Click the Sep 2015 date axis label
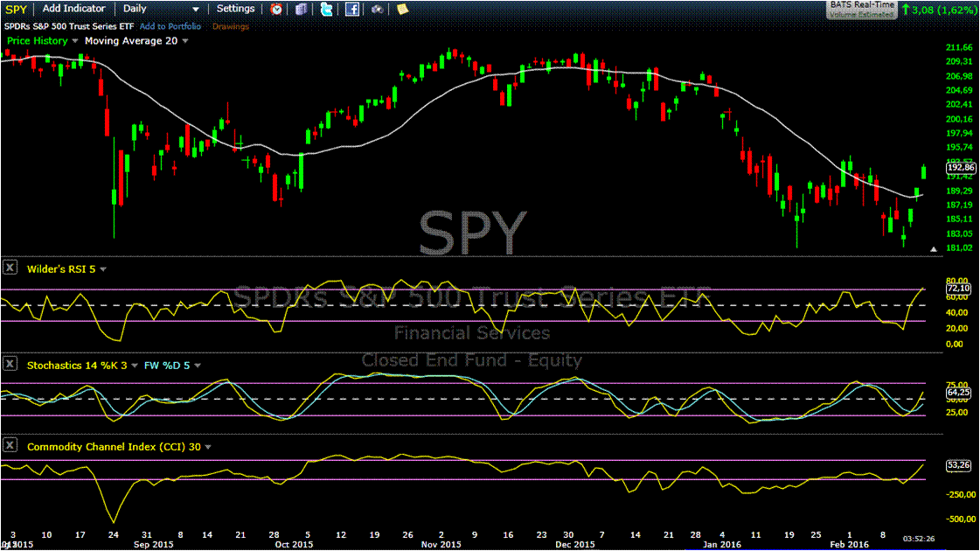980x551 pixels. (x=154, y=544)
